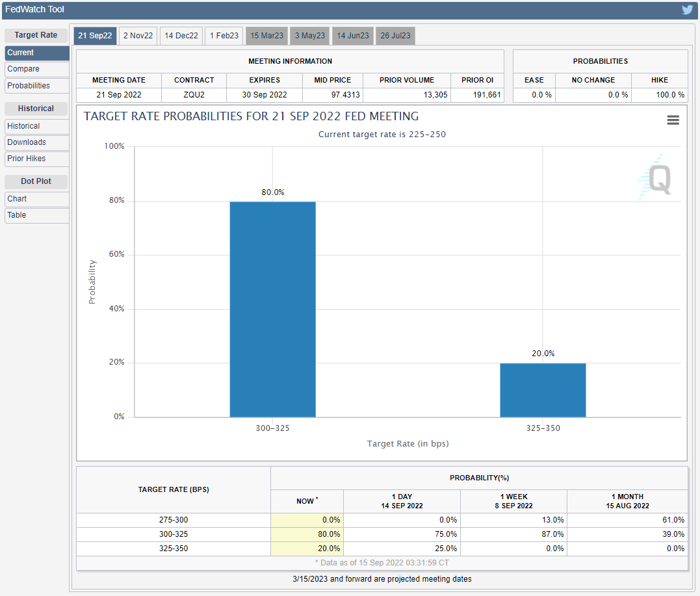This screenshot has width=700, height=596.
Task: Click the Q watermark logo on chart
Action: point(655,179)
